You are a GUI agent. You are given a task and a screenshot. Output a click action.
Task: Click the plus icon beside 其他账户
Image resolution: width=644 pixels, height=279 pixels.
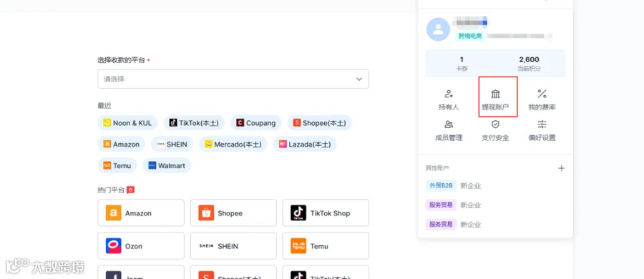(x=561, y=168)
